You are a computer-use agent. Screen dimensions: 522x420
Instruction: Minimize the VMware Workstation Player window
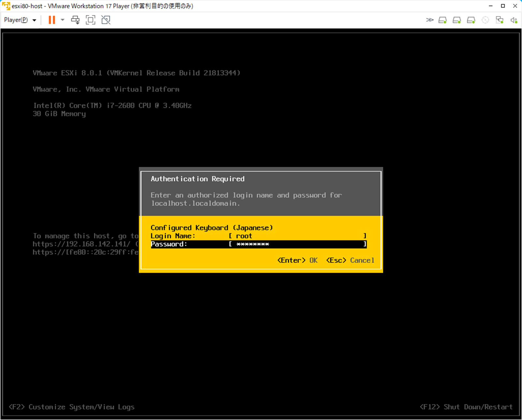[x=491, y=6]
